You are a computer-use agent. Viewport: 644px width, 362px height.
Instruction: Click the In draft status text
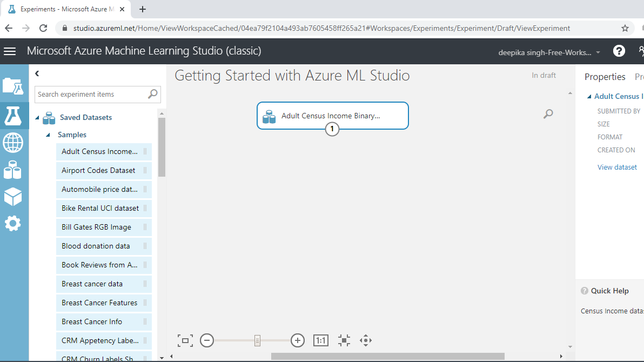click(544, 75)
